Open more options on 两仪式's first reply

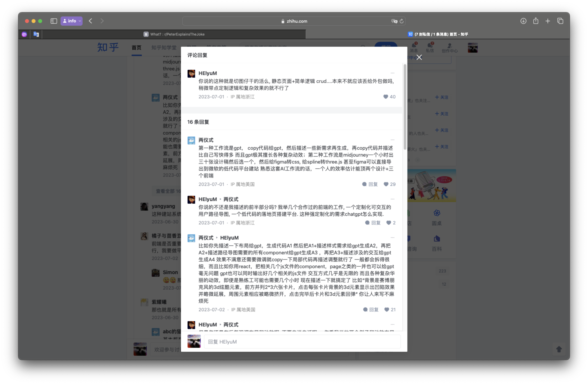pos(392,140)
